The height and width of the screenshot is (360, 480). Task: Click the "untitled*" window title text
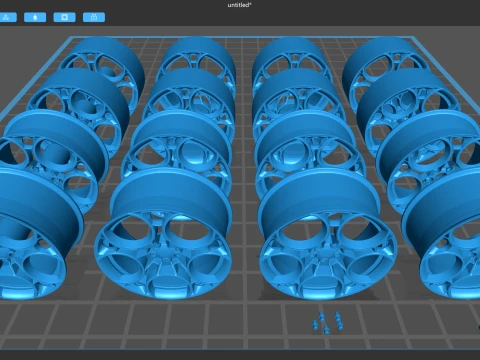(239, 5)
